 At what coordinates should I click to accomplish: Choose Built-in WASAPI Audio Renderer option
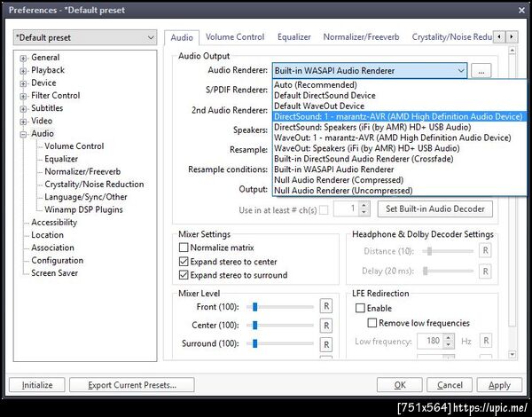point(399,169)
